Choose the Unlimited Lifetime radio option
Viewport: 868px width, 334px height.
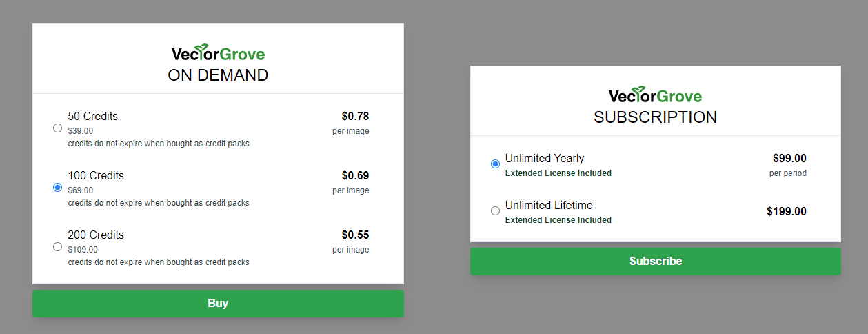pyautogui.click(x=495, y=211)
